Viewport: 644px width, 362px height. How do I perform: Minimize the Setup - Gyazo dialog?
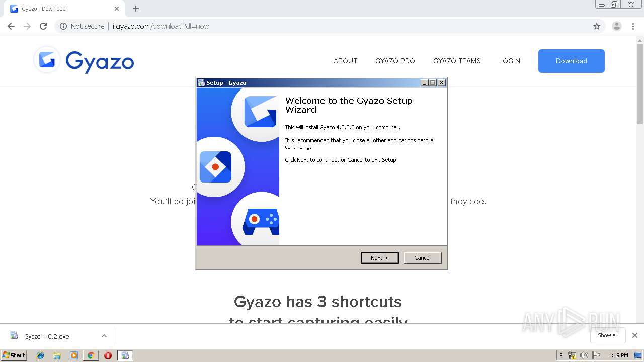[x=424, y=83]
